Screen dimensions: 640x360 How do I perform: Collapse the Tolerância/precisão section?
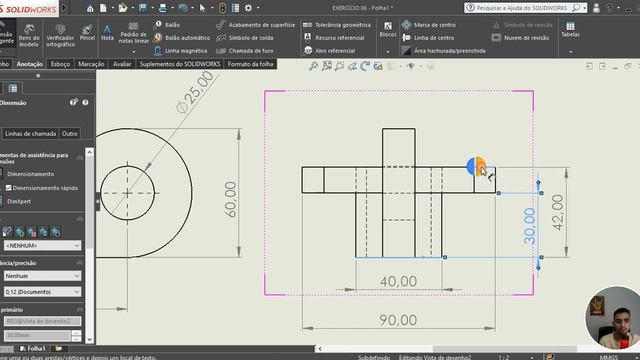point(80,263)
